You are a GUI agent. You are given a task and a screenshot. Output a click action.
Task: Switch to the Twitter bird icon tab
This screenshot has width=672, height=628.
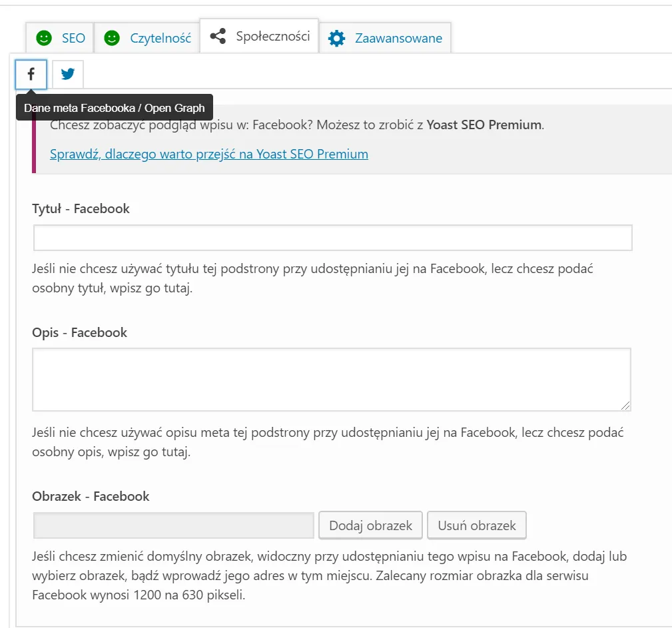click(x=68, y=74)
